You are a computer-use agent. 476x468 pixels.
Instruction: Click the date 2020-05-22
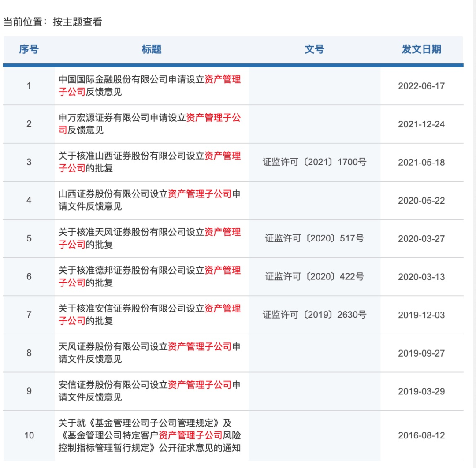pos(421,201)
